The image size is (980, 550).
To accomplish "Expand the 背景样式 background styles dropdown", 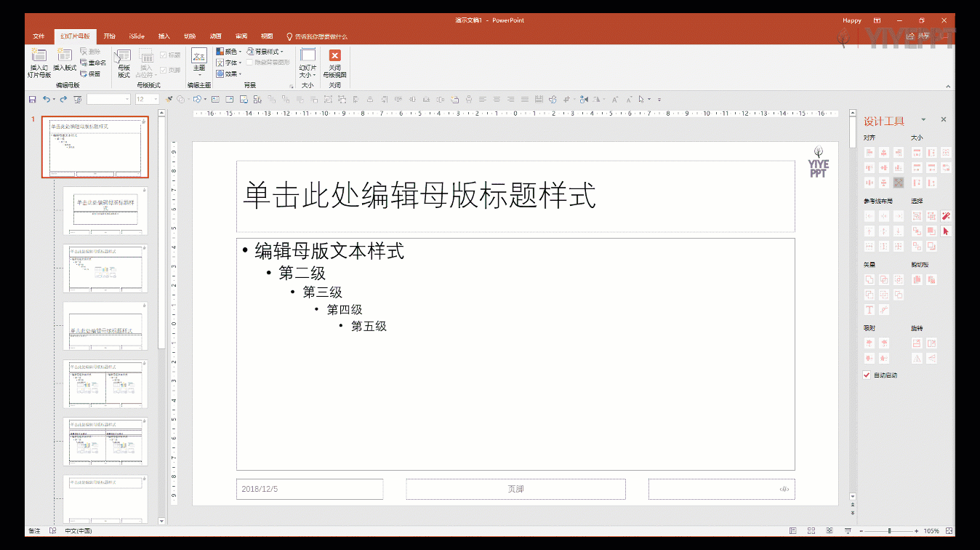I will tap(265, 52).
